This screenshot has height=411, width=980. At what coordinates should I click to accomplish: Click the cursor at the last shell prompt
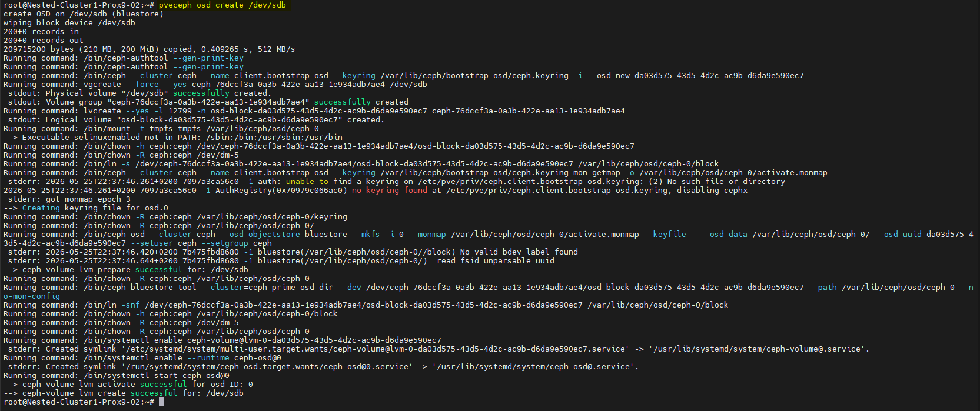[x=161, y=402]
